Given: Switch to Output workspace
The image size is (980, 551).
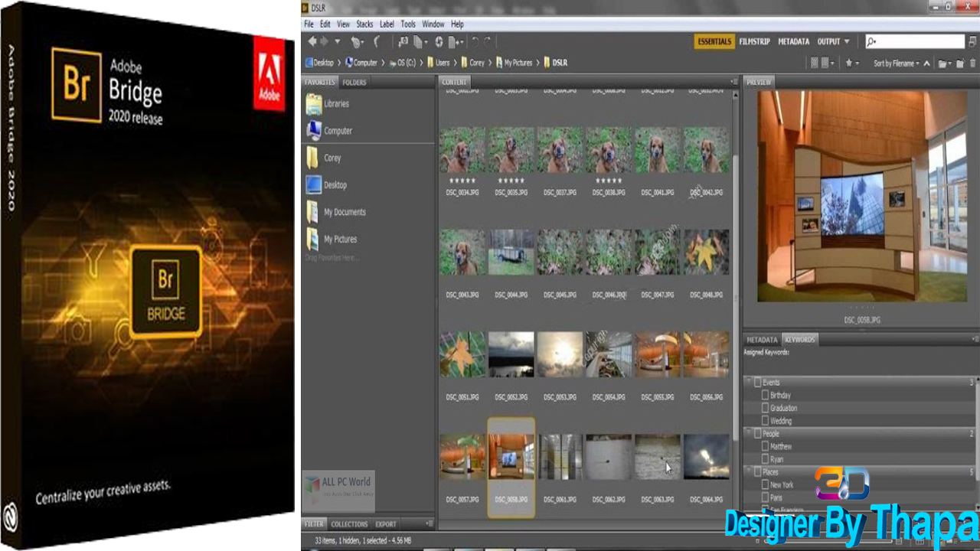Looking at the screenshot, I should click(828, 42).
